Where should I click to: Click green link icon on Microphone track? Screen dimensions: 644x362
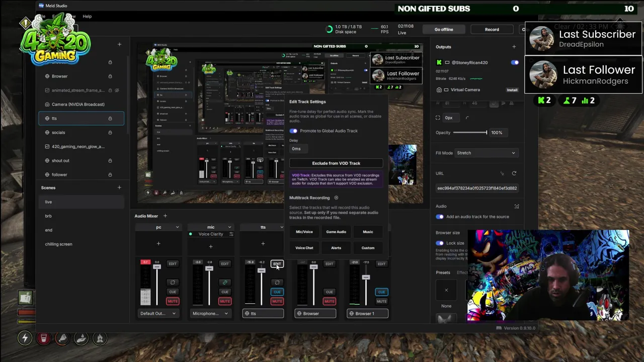tap(225, 283)
